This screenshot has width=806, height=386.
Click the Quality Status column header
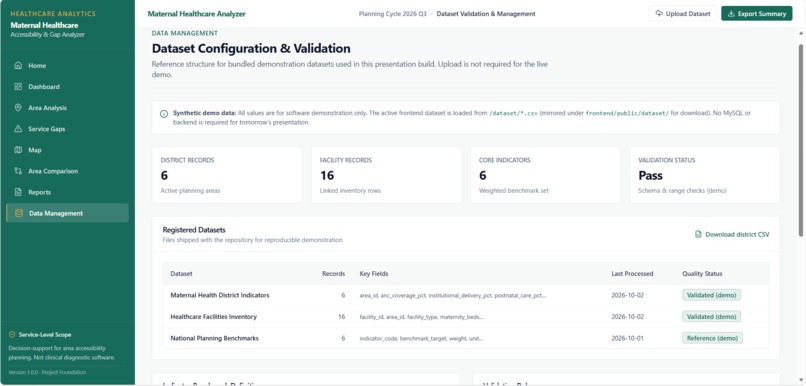[702, 274]
